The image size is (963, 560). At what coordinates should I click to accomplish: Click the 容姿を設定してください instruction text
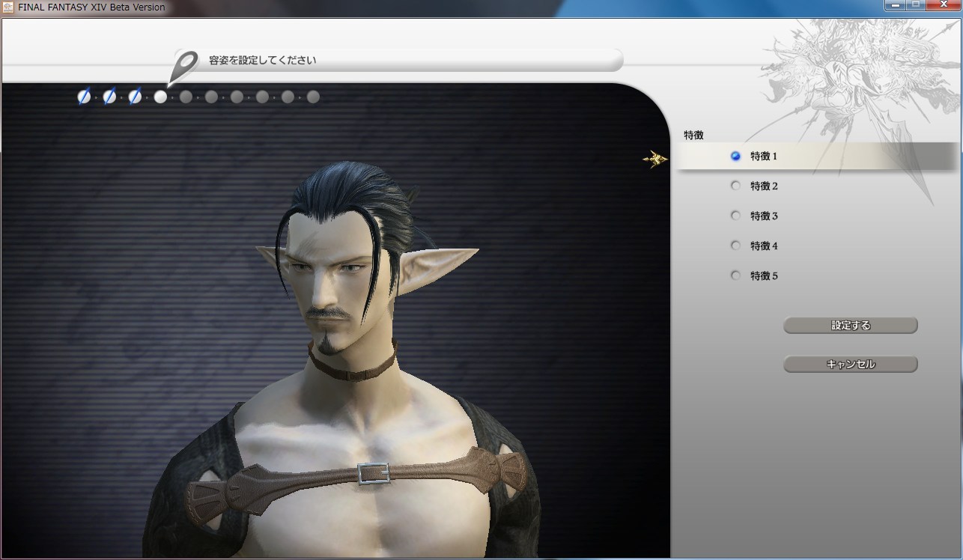coord(263,60)
